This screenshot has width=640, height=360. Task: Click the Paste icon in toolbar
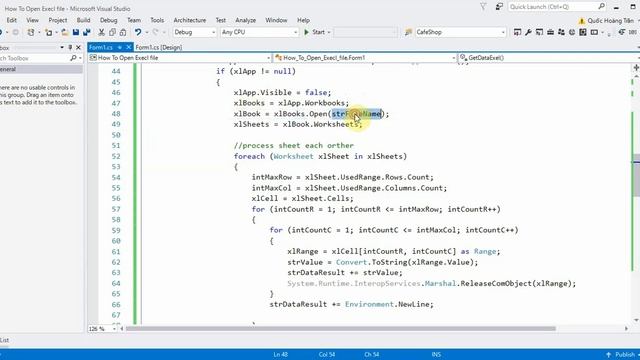pyautogui.click(x=123, y=32)
